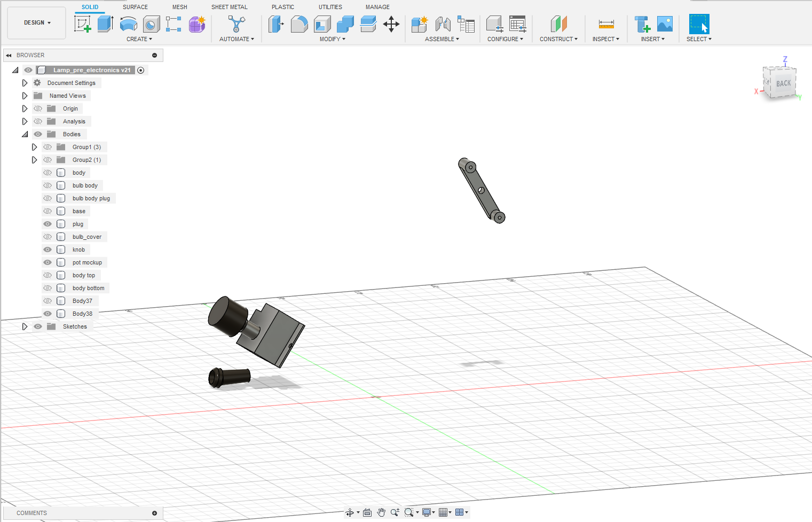Select the Zoom tool in navigation bar
The image size is (812, 522).
tap(395, 512)
